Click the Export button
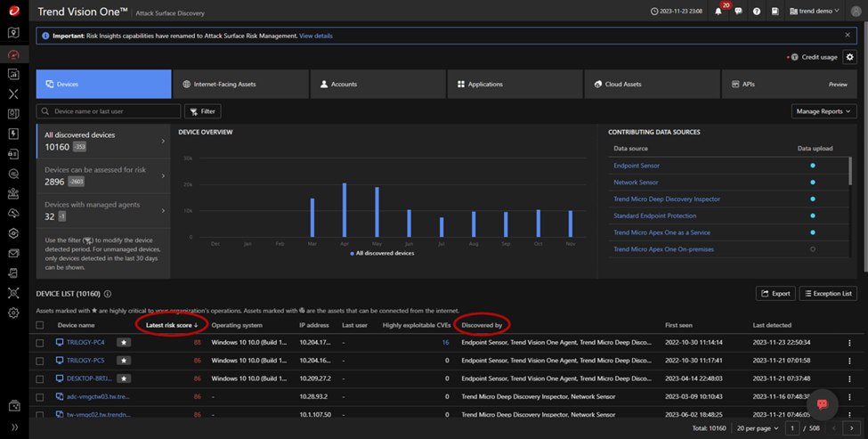This screenshot has width=868, height=439. click(x=775, y=293)
